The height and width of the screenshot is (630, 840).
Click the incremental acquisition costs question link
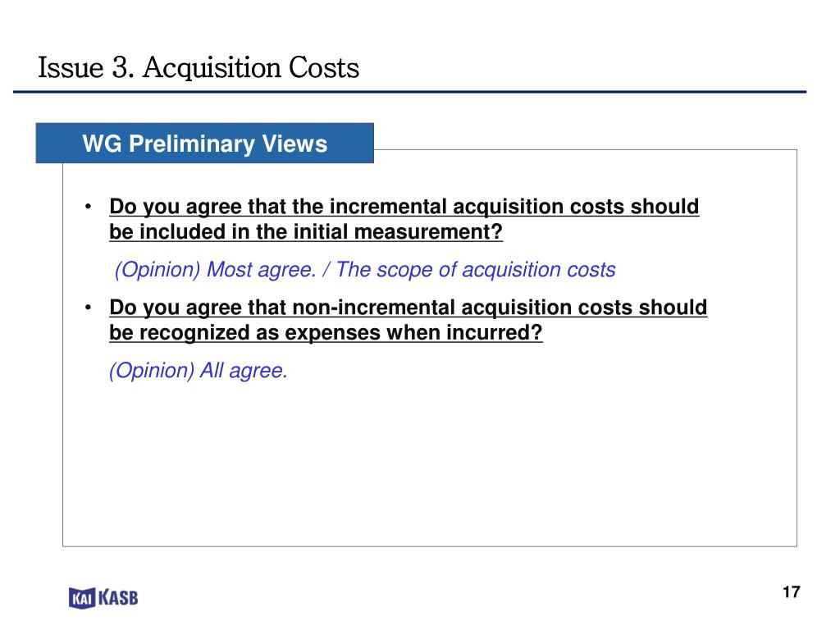[x=404, y=219]
